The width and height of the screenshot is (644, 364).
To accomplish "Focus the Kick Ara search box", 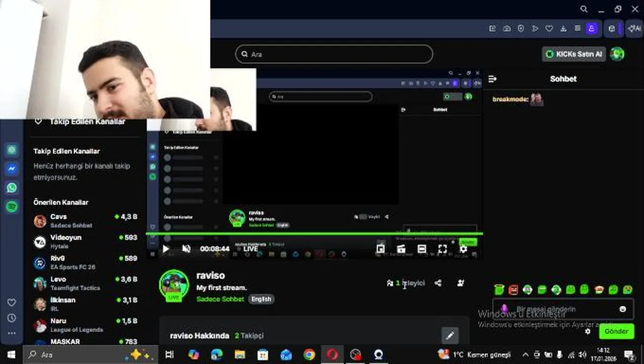I will pyautogui.click(x=334, y=54).
